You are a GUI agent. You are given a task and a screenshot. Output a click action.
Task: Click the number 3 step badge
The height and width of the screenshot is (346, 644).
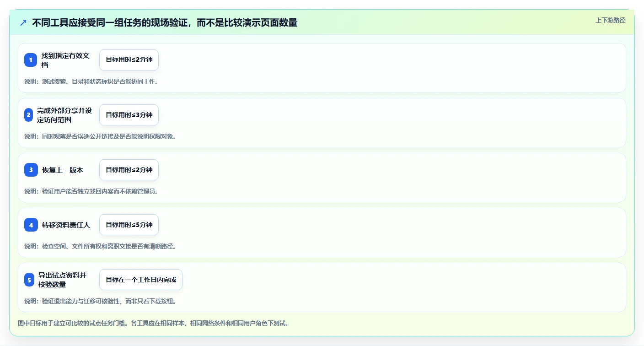click(31, 170)
